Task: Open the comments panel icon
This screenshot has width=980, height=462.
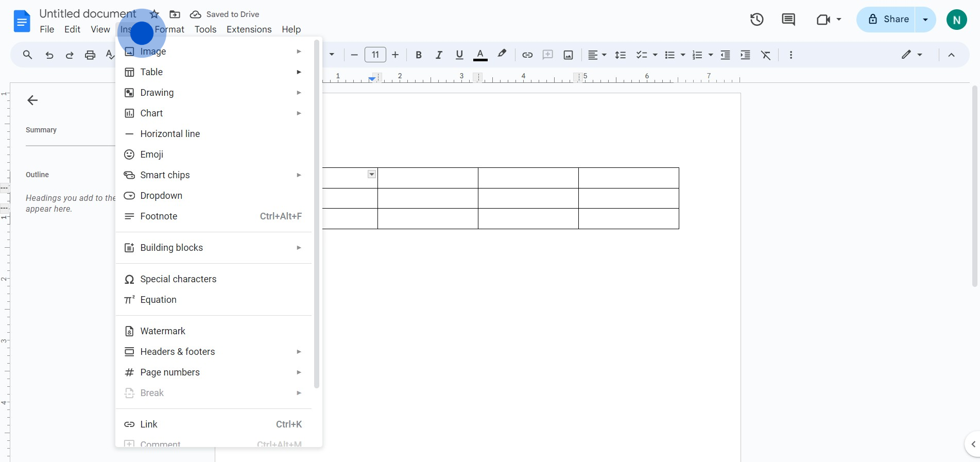Action: pos(788,20)
